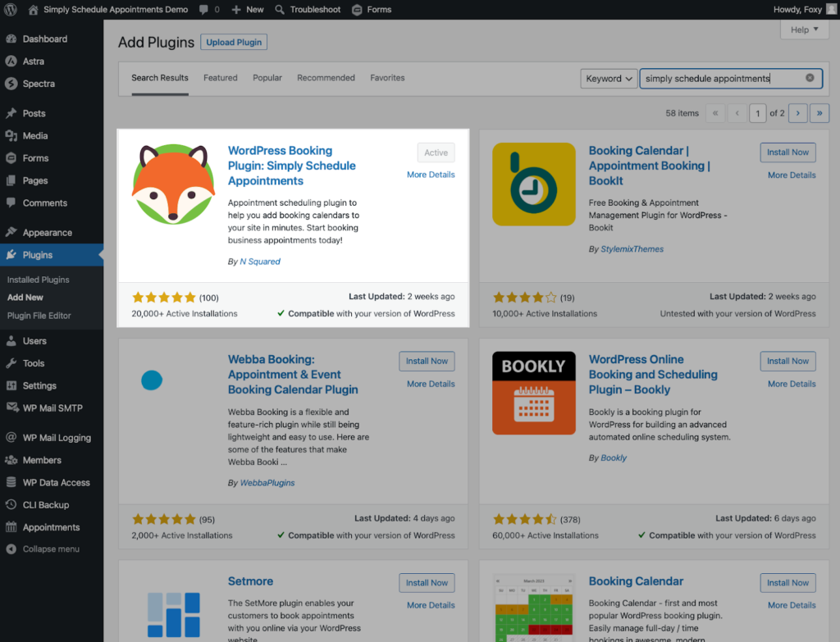Install the Bookly plugin
The height and width of the screenshot is (642, 840).
787,362
